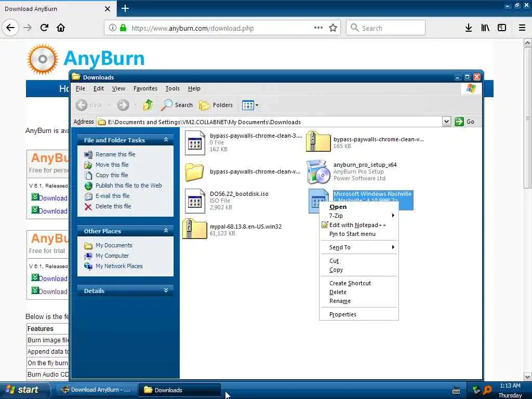Open the Edit menu in Downloads window
The height and width of the screenshot is (399, 532).
[x=98, y=88]
